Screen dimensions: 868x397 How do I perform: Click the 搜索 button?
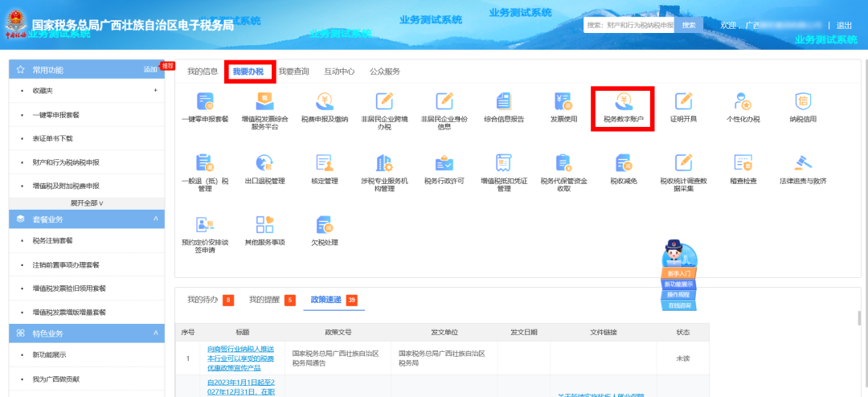coord(689,25)
